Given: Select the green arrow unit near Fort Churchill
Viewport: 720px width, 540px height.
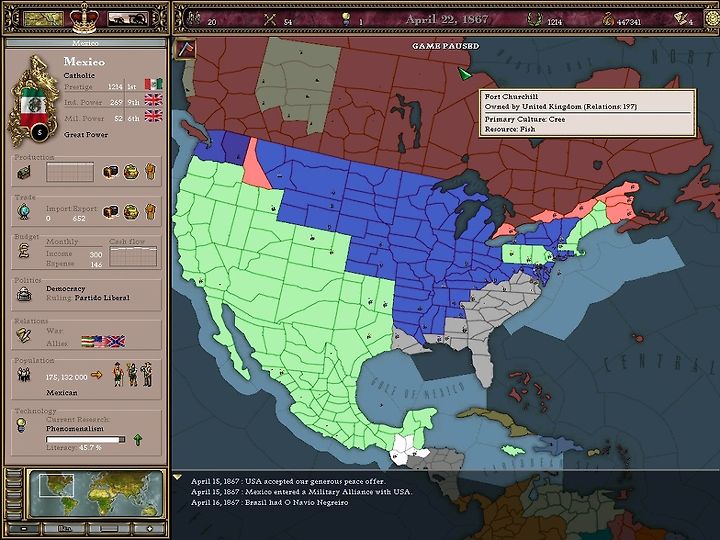Looking at the screenshot, I should tap(464, 73).
